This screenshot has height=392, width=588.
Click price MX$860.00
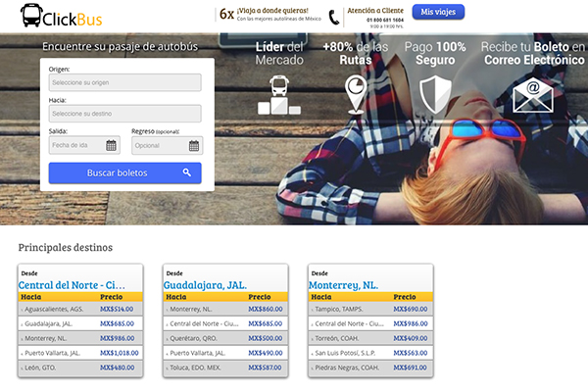(266, 309)
